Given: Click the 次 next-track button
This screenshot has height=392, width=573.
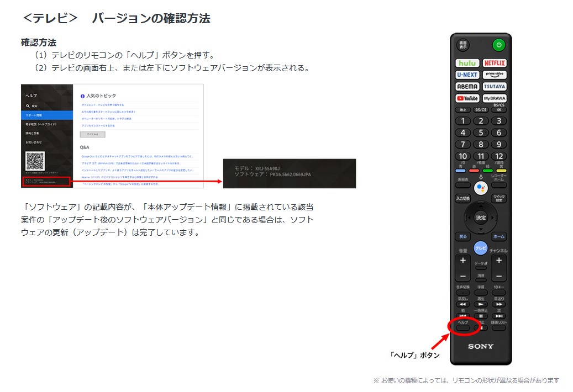Looking at the screenshot, I should [499, 316].
